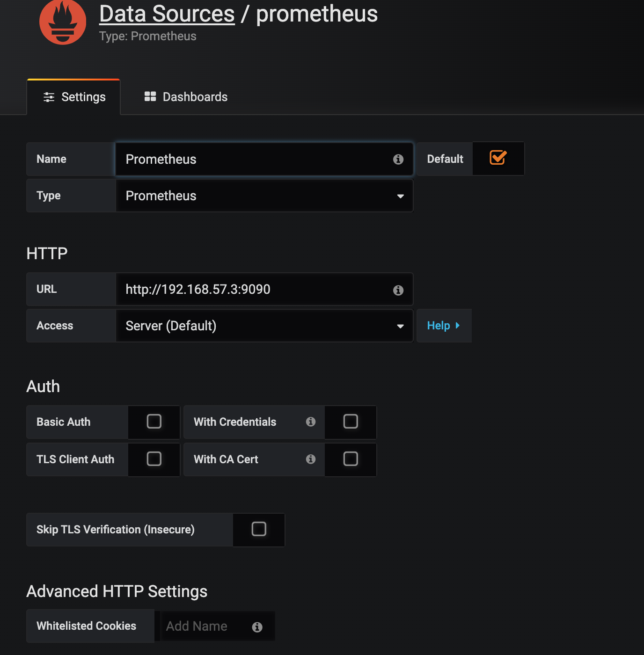Open the Data Sources breadcrumb link
This screenshot has height=655, width=644.
click(167, 14)
